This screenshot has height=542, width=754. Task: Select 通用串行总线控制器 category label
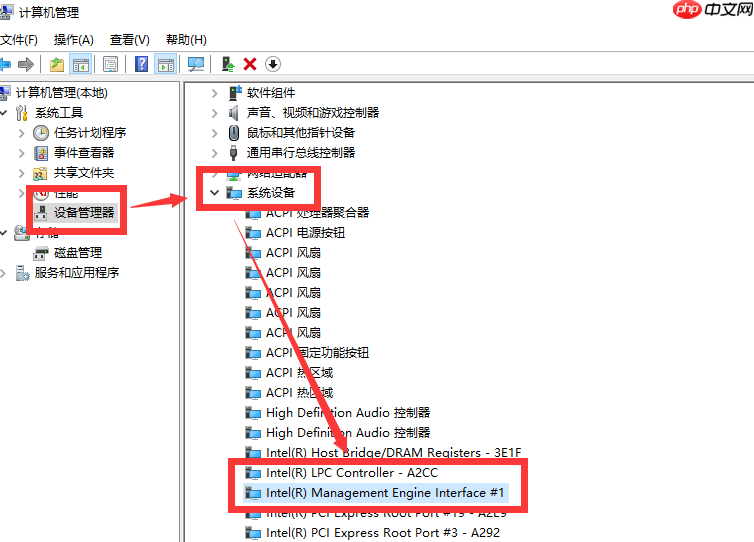(x=301, y=153)
